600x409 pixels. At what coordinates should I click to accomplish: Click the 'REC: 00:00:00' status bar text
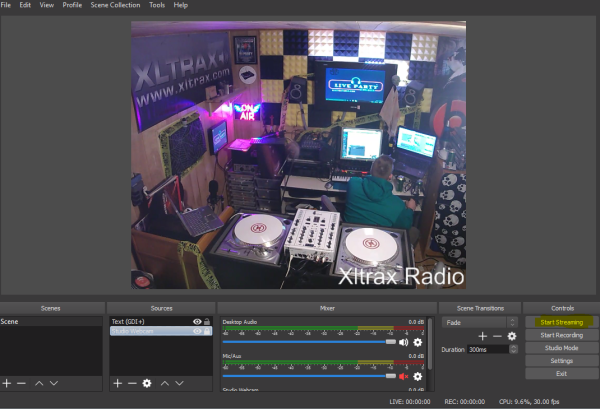pos(465,401)
